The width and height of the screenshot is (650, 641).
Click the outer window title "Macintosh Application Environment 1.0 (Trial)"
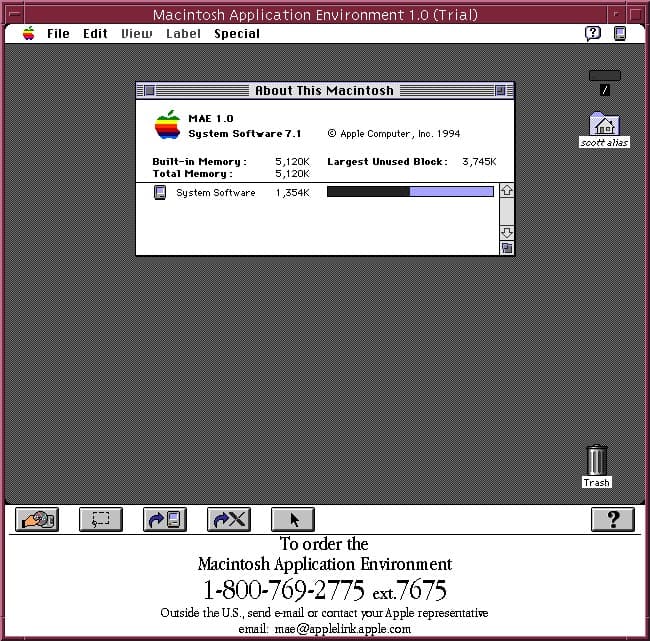315,15
